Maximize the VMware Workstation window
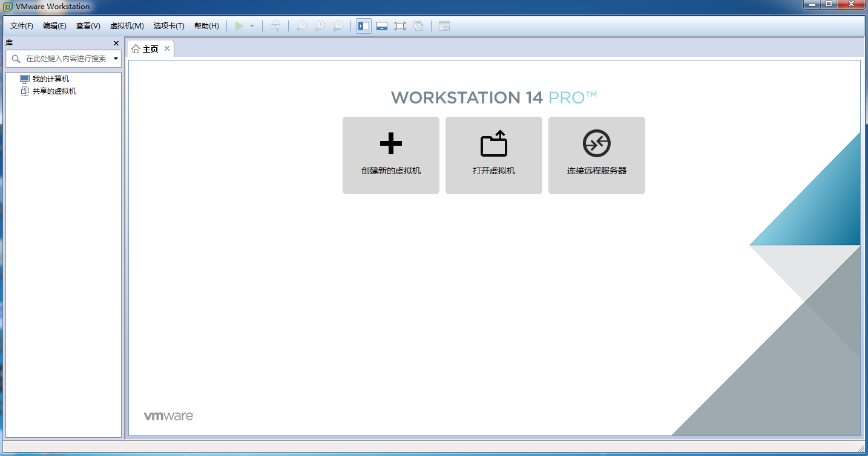Viewport: 868px width, 456px height. click(829, 4)
